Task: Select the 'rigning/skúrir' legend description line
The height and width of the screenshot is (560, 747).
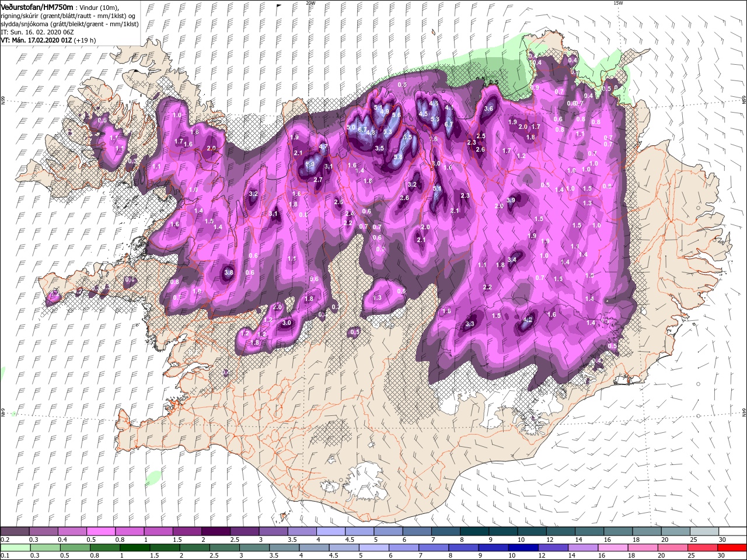Action: tap(68, 16)
